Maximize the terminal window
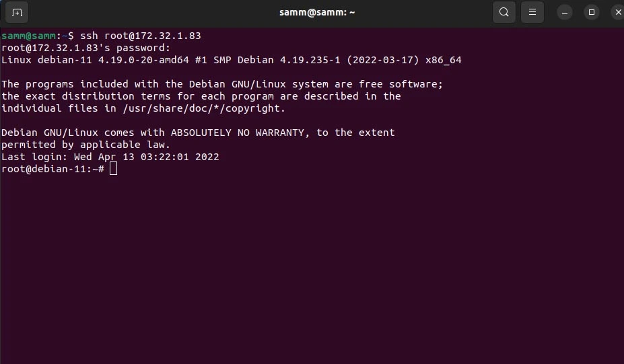 tap(592, 12)
